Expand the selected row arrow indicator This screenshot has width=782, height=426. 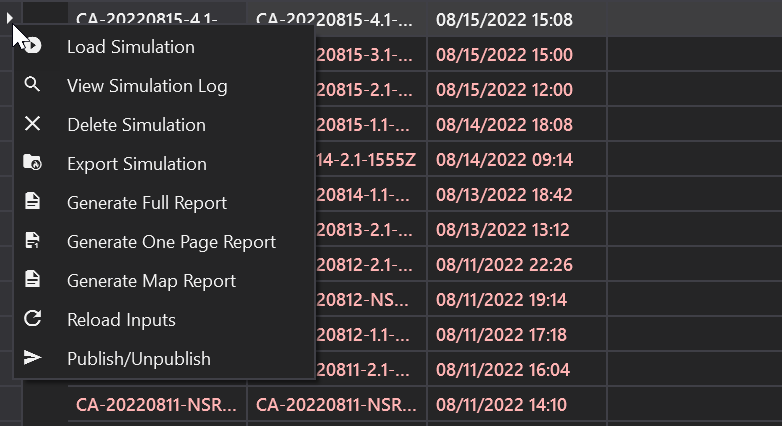pyautogui.click(x=10, y=17)
